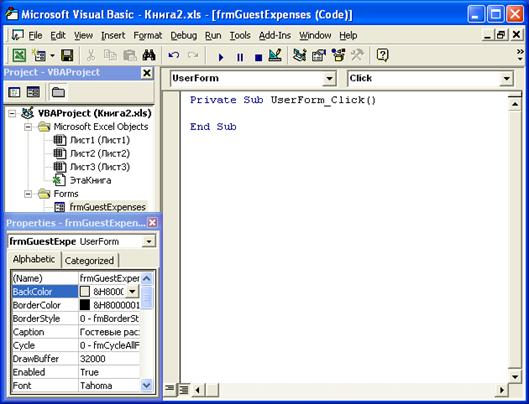529x404 pixels.
Task: Open the Help menu
Action: pyautogui.click(x=348, y=35)
